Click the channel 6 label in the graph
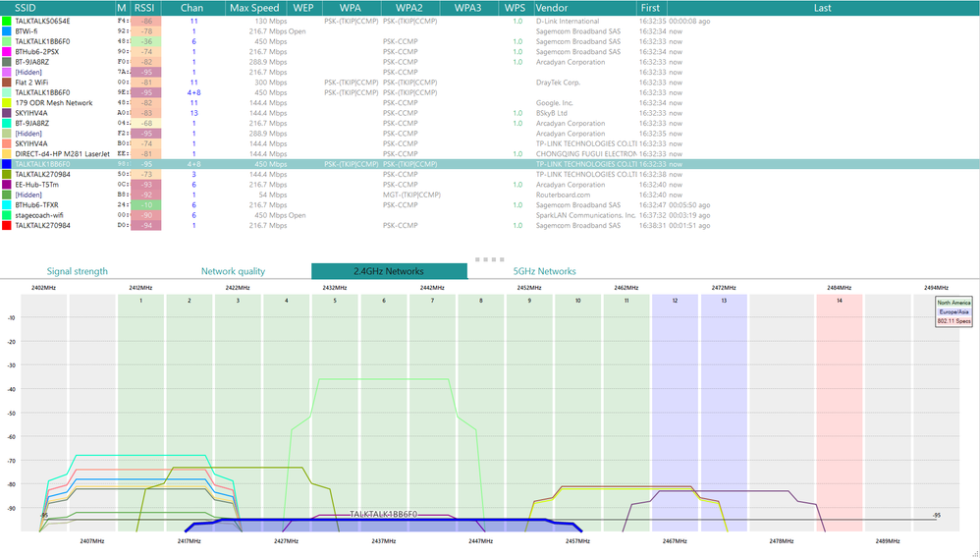 (384, 301)
